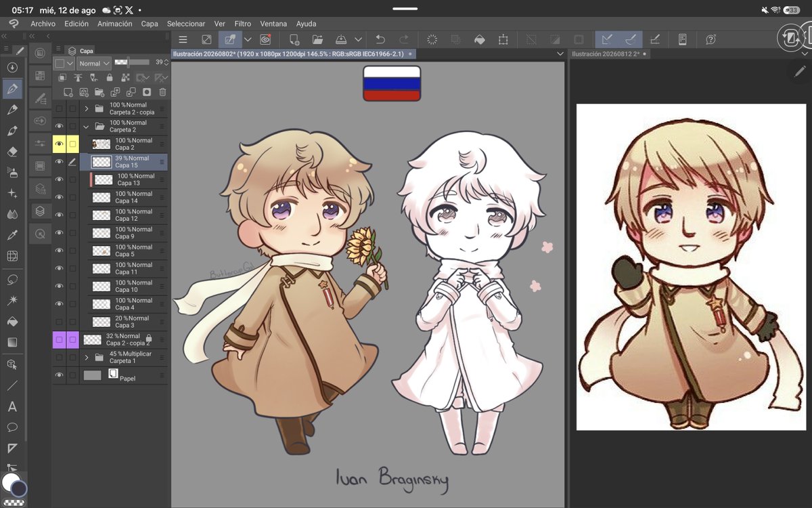
Task: Open the layer color dropdown
Action: (64, 63)
